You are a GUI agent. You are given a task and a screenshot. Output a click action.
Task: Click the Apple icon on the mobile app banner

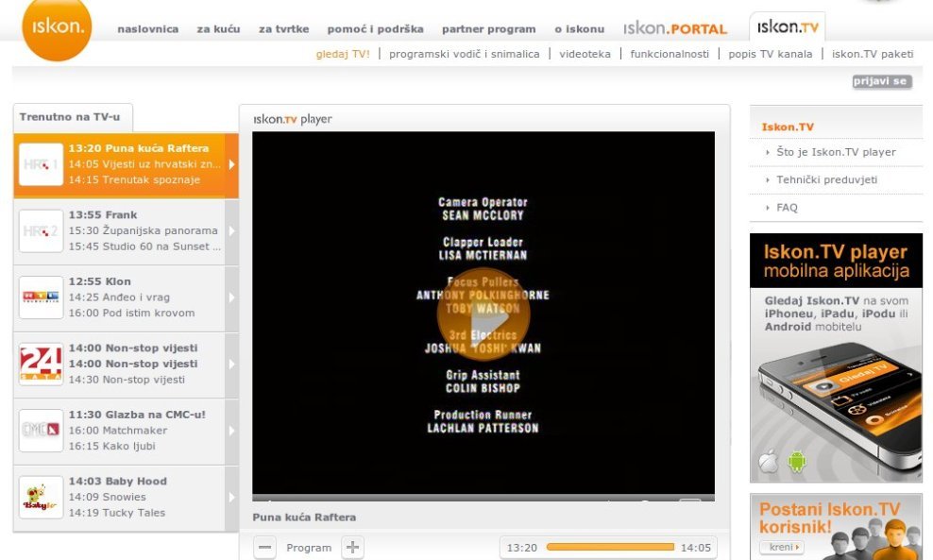768,461
